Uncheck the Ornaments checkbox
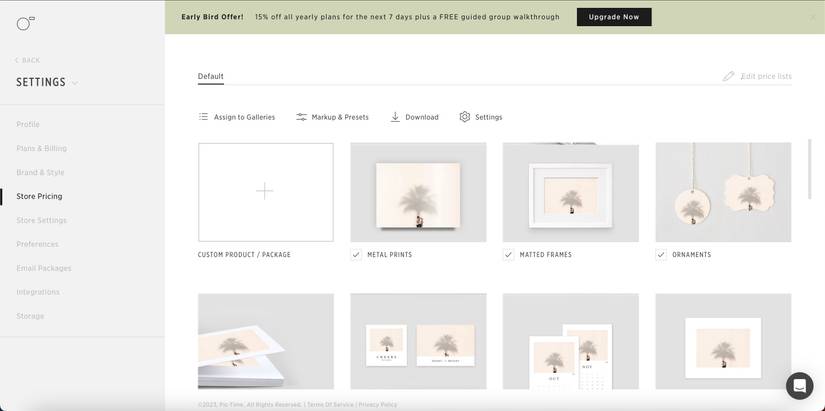Screen dimensions: 825x411 point(661,255)
